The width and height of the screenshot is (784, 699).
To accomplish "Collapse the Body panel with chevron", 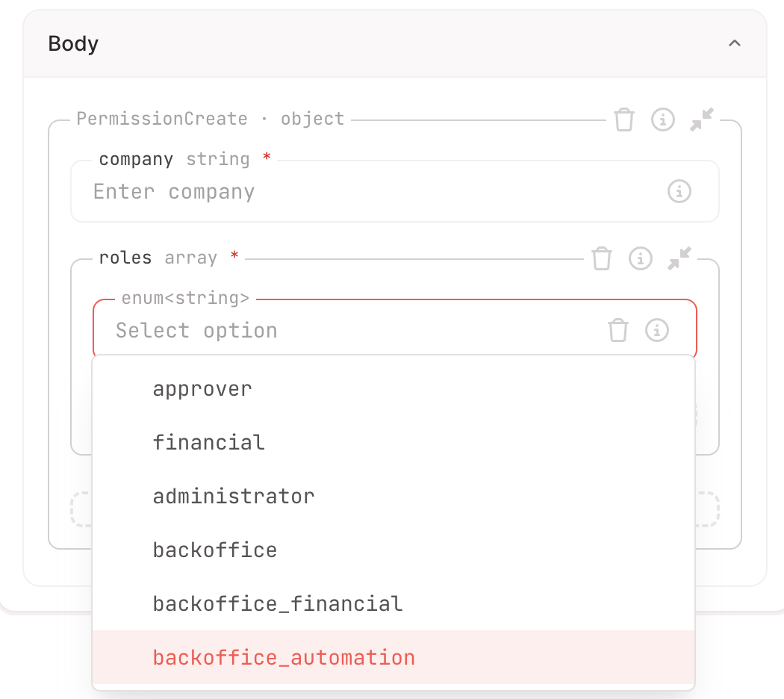I will pos(735,44).
